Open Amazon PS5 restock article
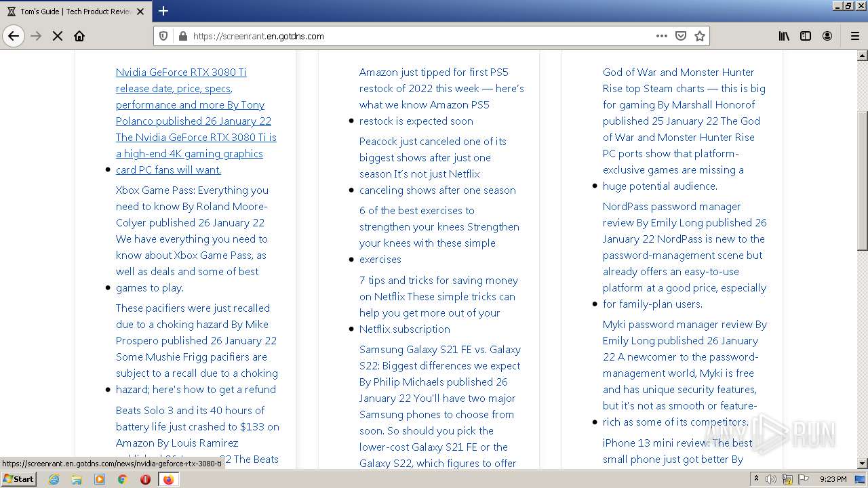Image resolution: width=868 pixels, height=488 pixels. (441, 96)
